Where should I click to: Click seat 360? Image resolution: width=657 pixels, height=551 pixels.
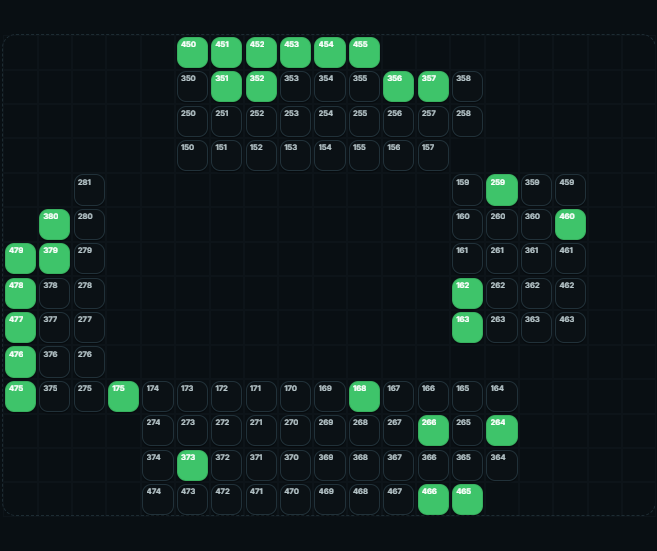click(536, 224)
